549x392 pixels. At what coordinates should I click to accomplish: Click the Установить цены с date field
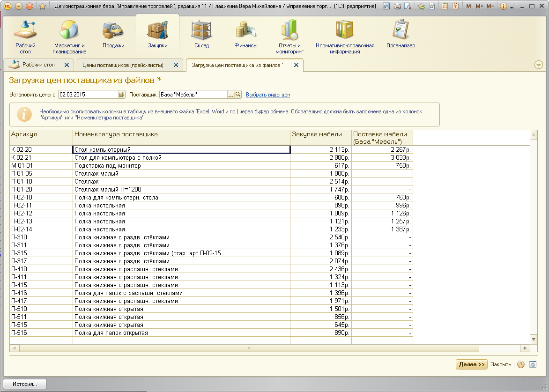point(88,95)
